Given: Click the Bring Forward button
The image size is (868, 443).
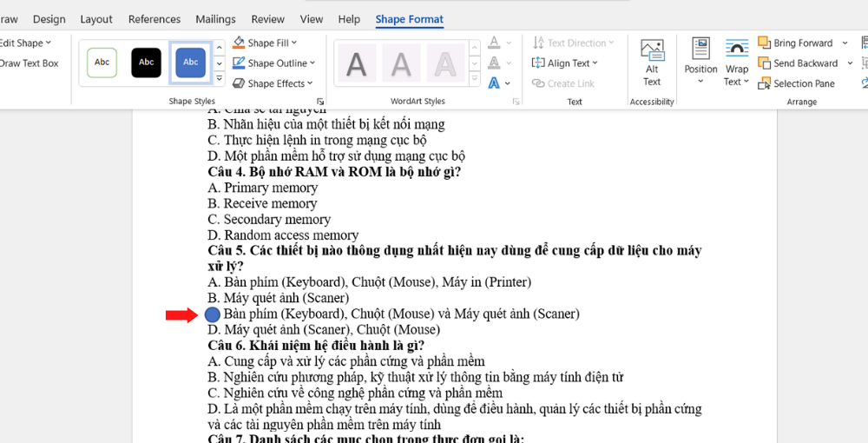Looking at the screenshot, I should [x=795, y=43].
